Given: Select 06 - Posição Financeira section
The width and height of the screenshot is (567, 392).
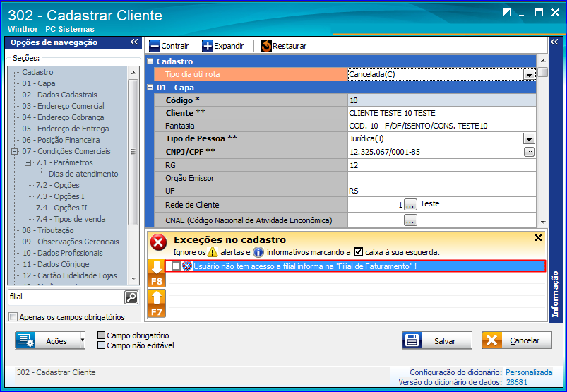Looking at the screenshot, I should [61, 140].
